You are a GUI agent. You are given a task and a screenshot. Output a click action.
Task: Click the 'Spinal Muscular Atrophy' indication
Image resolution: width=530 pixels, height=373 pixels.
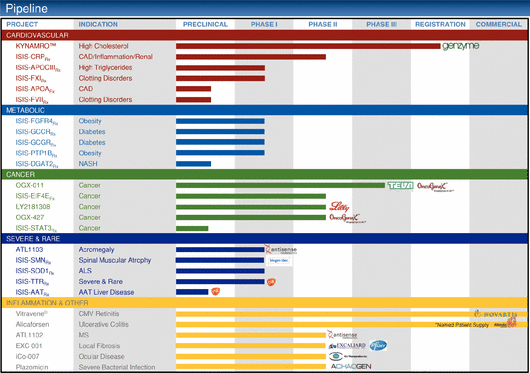115,260
